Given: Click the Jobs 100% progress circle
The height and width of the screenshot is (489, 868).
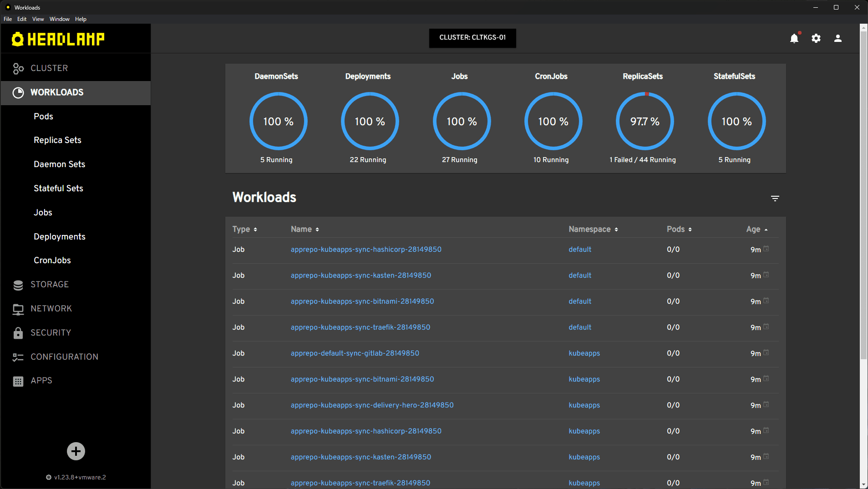Looking at the screenshot, I should pyautogui.click(x=462, y=121).
